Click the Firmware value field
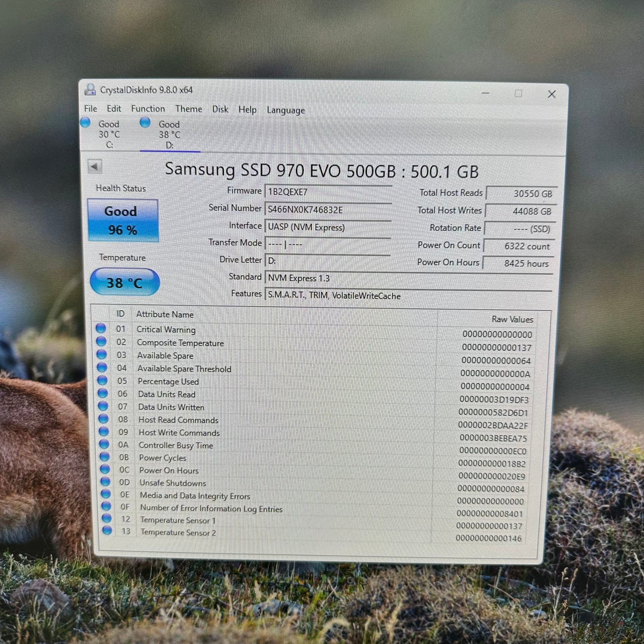This screenshot has width=644, height=644. tap(328, 192)
